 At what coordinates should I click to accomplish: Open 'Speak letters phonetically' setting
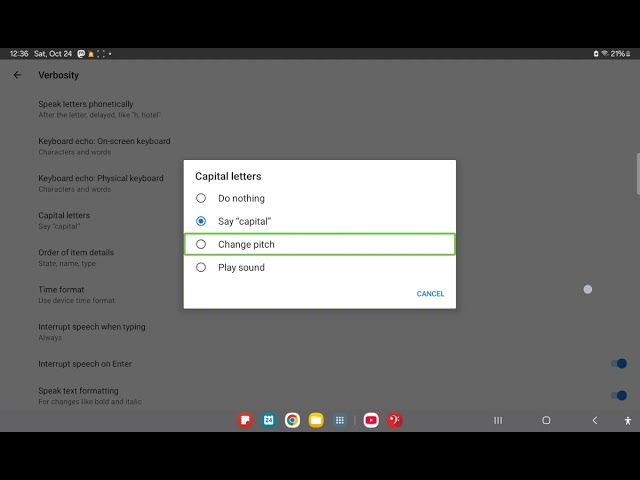pyautogui.click(x=100, y=109)
